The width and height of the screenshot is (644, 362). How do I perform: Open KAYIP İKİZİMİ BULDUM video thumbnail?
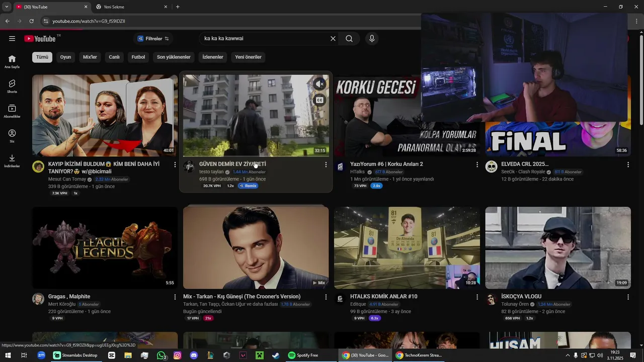(105, 116)
